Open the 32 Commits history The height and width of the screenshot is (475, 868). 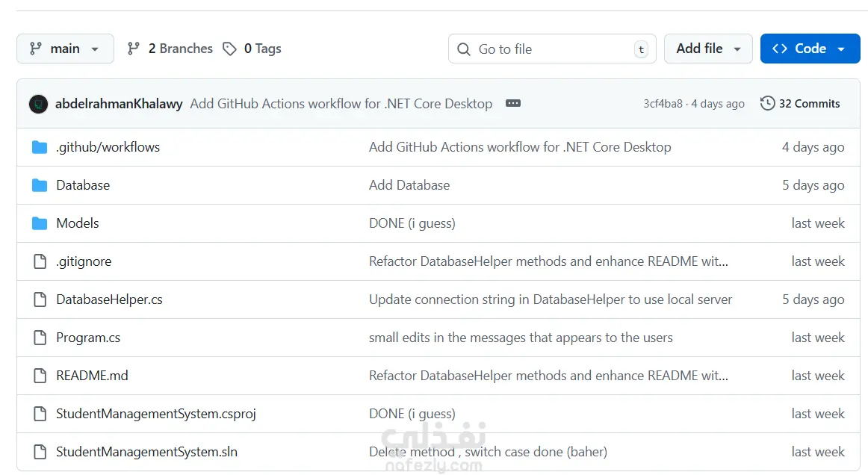click(x=800, y=104)
